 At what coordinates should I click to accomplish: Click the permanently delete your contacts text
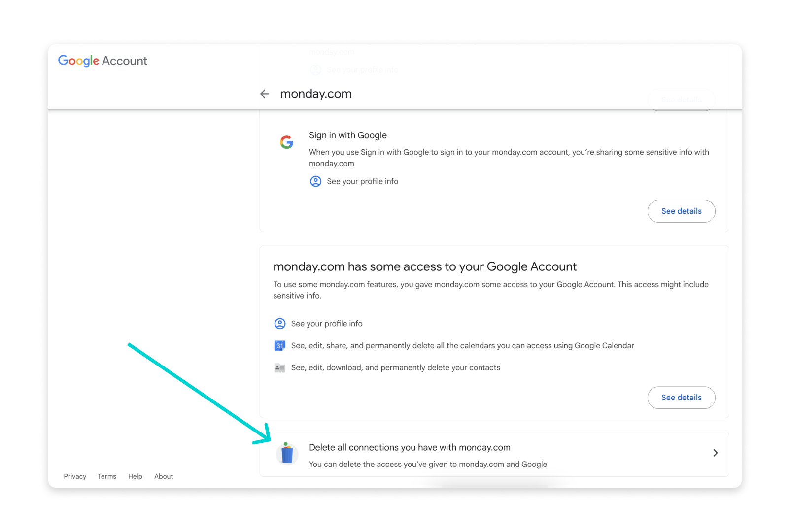coord(395,368)
